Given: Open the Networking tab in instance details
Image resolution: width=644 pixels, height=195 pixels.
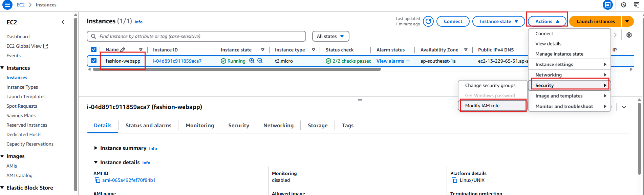Looking at the screenshot, I should click(278, 126).
